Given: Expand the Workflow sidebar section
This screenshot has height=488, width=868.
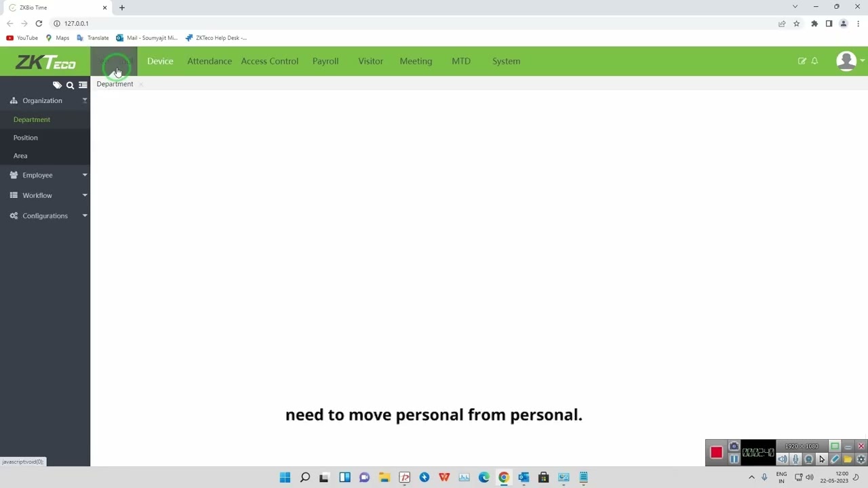Looking at the screenshot, I should 45,195.
